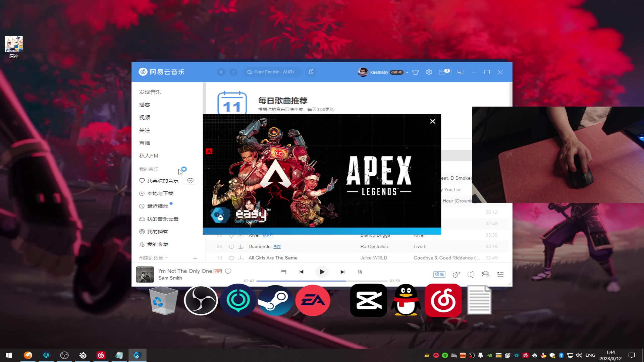
Task: Open the Recycle Bin dock icon
Action: click(164, 300)
